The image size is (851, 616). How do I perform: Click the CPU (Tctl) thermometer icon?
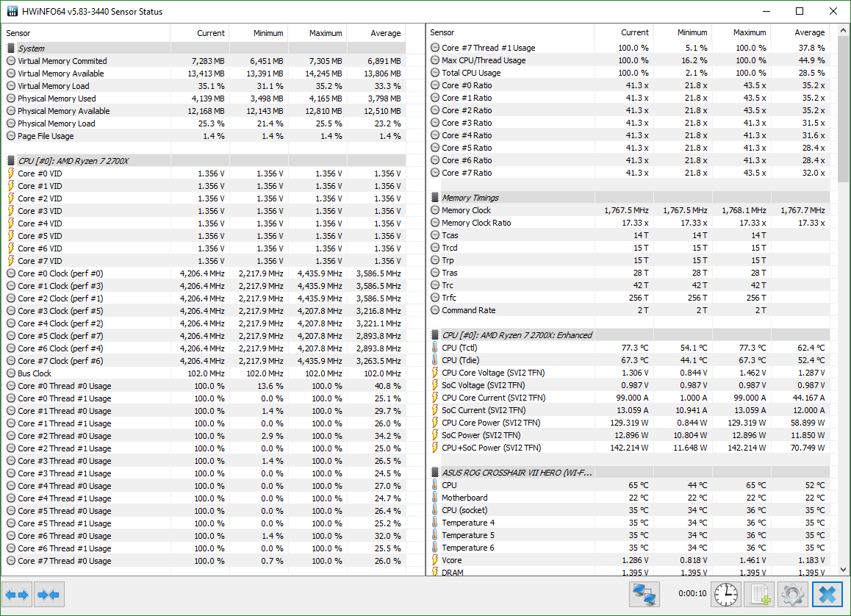pos(435,348)
